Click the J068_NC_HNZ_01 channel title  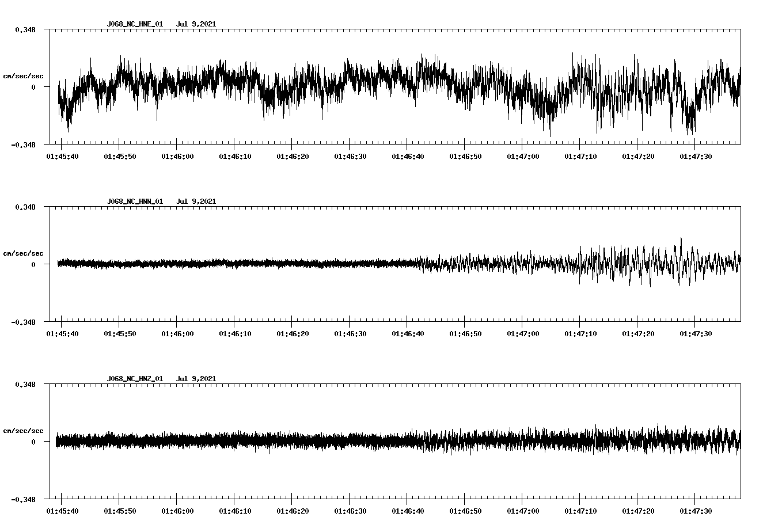point(135,379)
